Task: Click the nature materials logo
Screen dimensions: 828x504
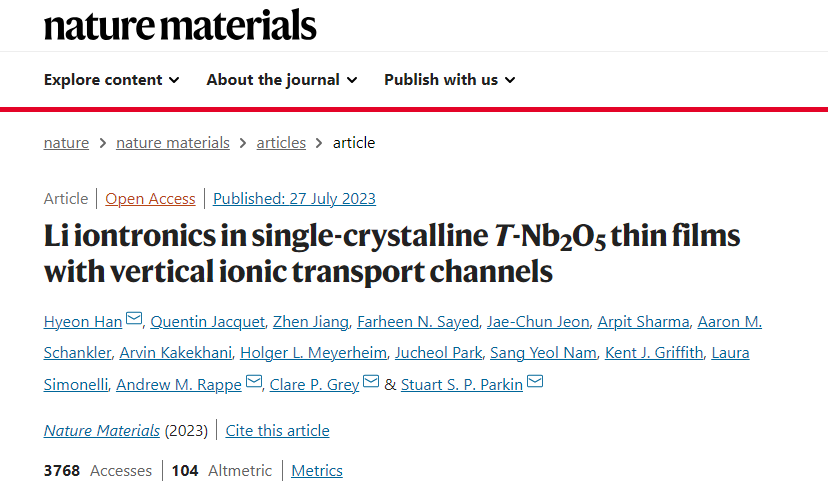Action: [180, 25]
